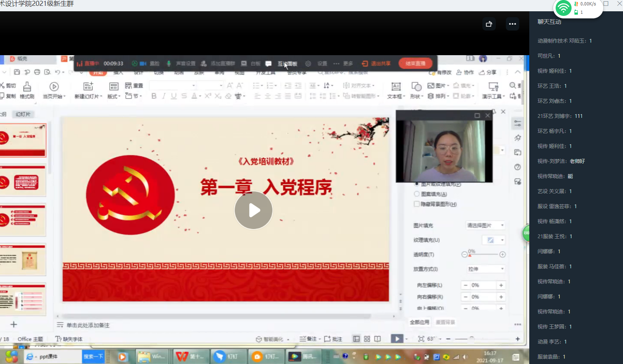Image resolution: width=623 pixels, height=364 pixels.
Task: Click the WPS icon in the taskbar
Action: tap(182, 356)
